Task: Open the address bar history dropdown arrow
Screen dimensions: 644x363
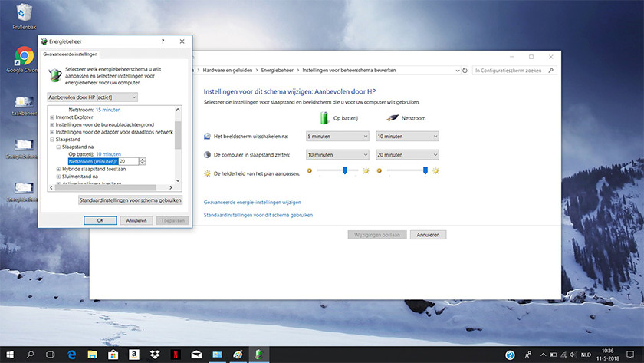Action: click(458, 71)
